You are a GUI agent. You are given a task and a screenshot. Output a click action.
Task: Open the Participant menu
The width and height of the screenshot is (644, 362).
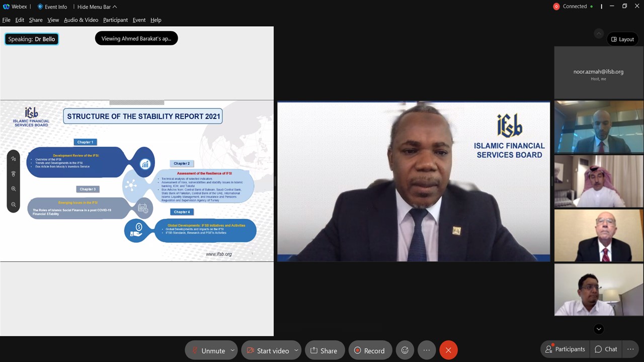pyautogui.click(x=115, y=20)
